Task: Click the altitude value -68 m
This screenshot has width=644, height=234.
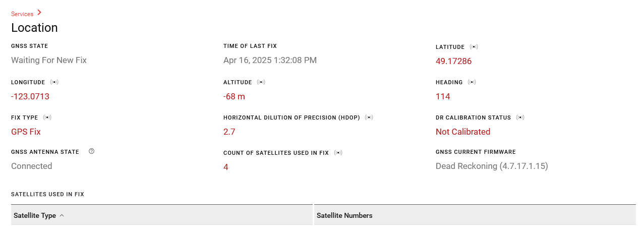Action: (234, 97)
